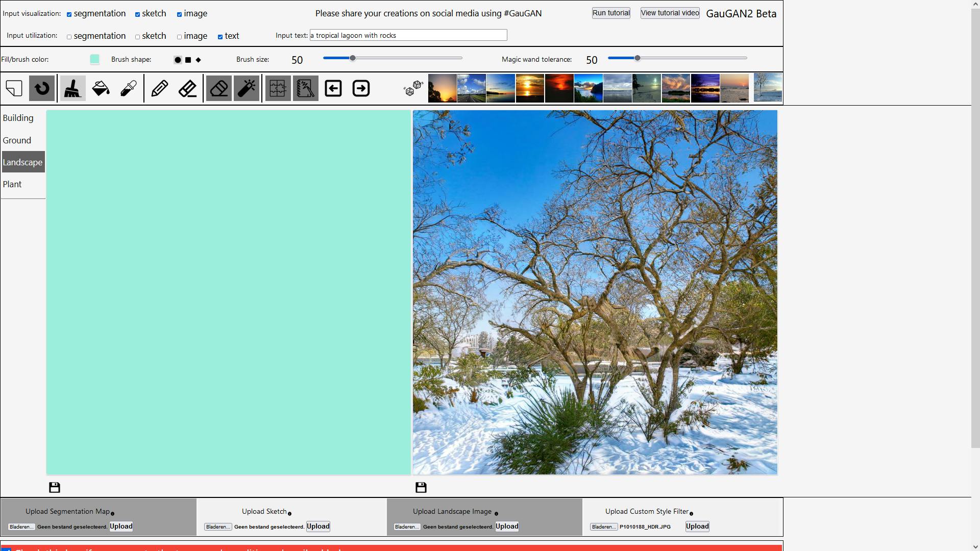Click Run tutorial button
980x551 pixels.
611,13
